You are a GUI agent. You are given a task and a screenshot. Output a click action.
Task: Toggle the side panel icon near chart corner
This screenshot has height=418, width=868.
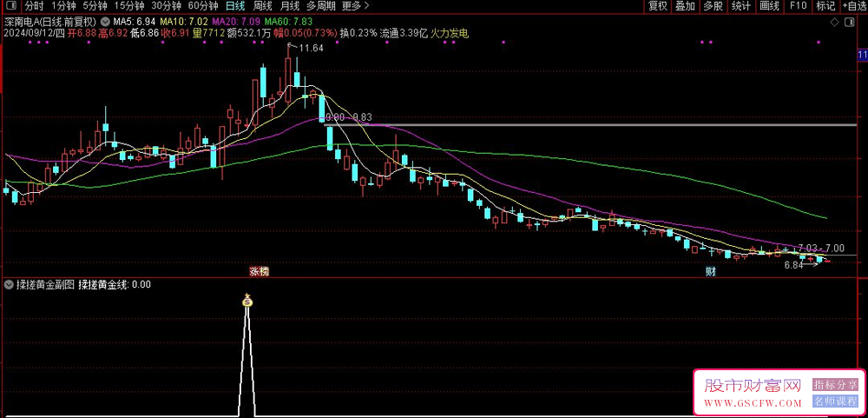click(x=849, y=23)
